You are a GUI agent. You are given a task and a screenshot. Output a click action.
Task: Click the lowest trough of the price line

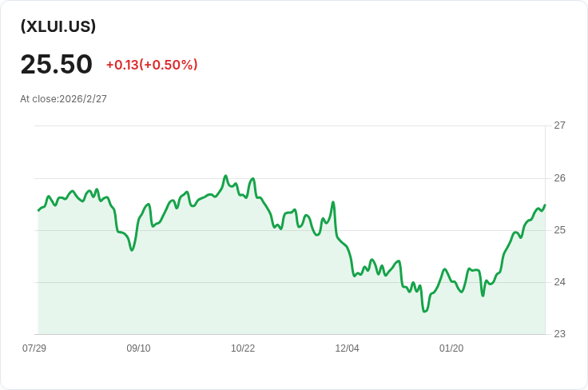[425, 311]
